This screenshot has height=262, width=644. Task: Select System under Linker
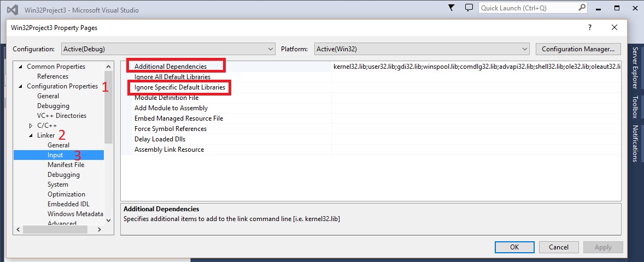coord(57,184)
